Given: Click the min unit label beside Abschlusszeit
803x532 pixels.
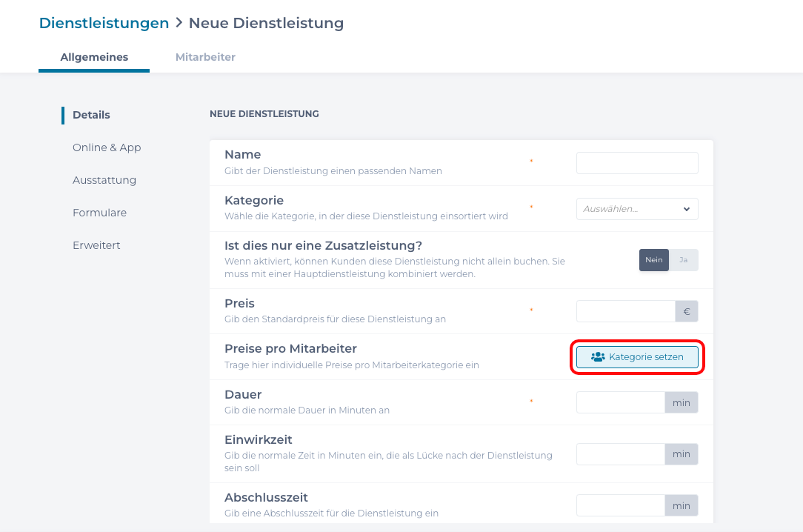Looking at the screenshot, I should [x=682, y=506].
